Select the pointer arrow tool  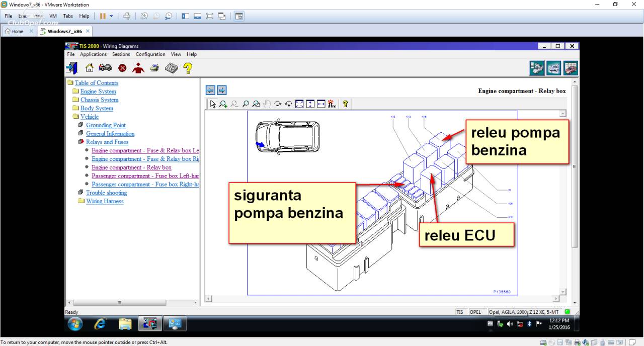(x=213, y=104)
